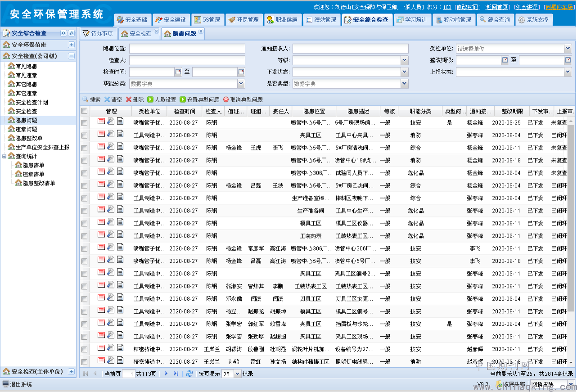Open the 安全基础 top menu tab
The width and height of the screenshot is (577, 392).
point(132,20)
